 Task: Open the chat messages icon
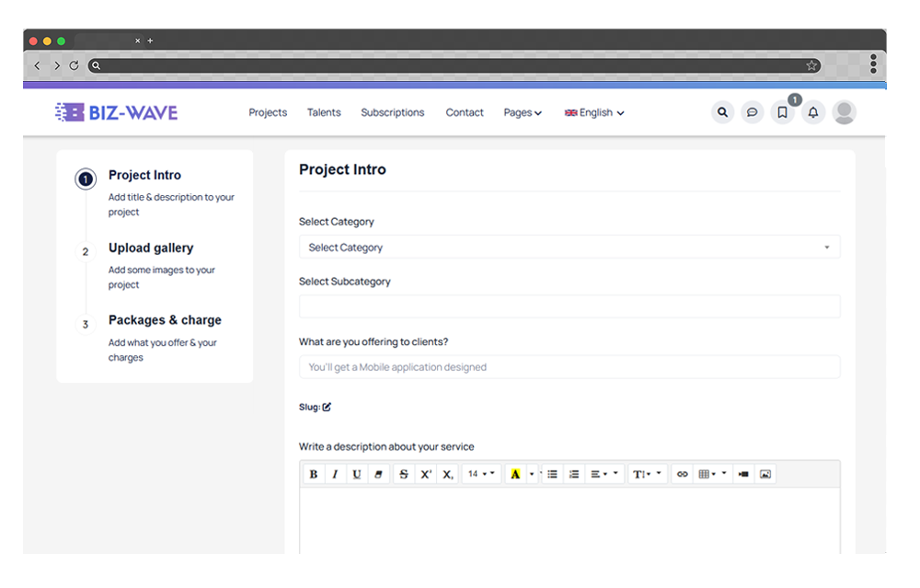click(x=753, y=111)
